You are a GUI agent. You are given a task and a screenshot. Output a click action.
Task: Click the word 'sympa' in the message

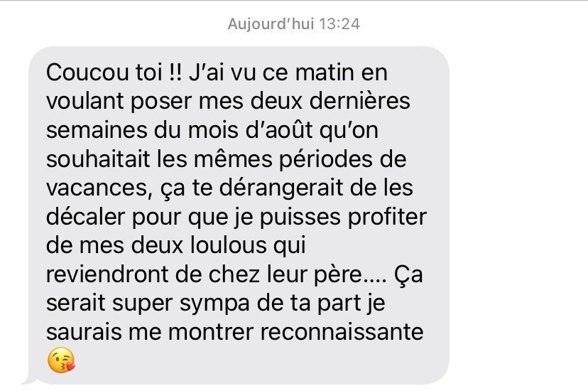(x=214, y=304)
